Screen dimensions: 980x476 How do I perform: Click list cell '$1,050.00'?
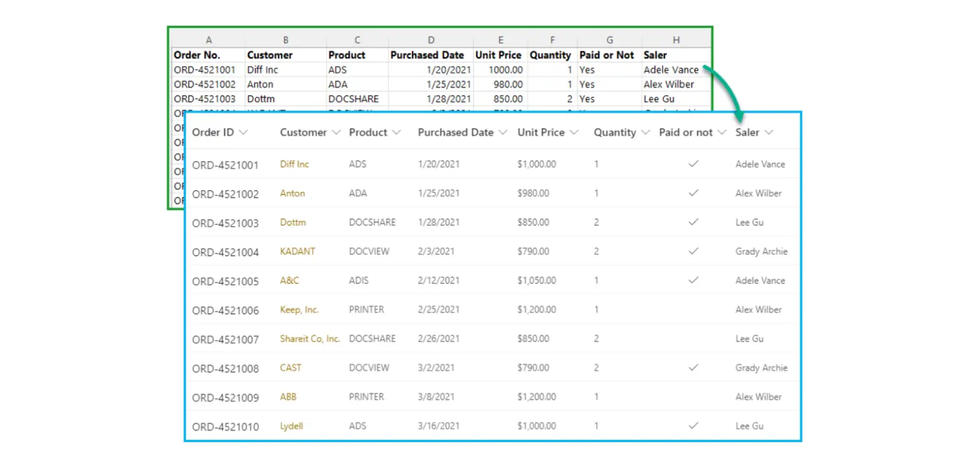point(537,280)
